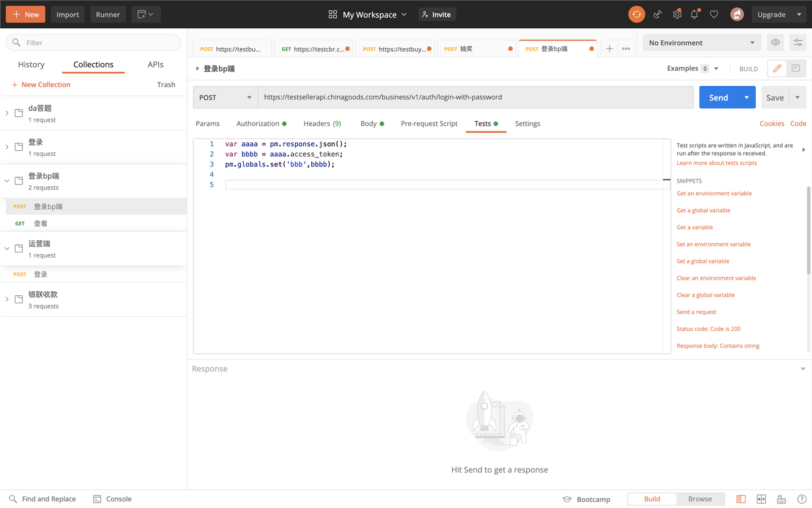Open Trash in collections

(166, 85)
